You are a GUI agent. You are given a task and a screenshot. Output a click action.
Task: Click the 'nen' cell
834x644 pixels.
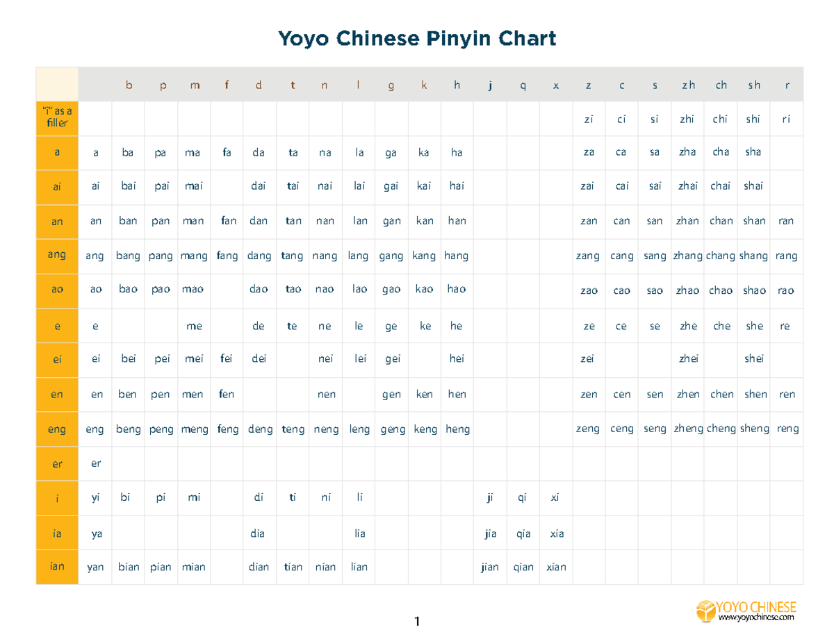coord(327,395)
